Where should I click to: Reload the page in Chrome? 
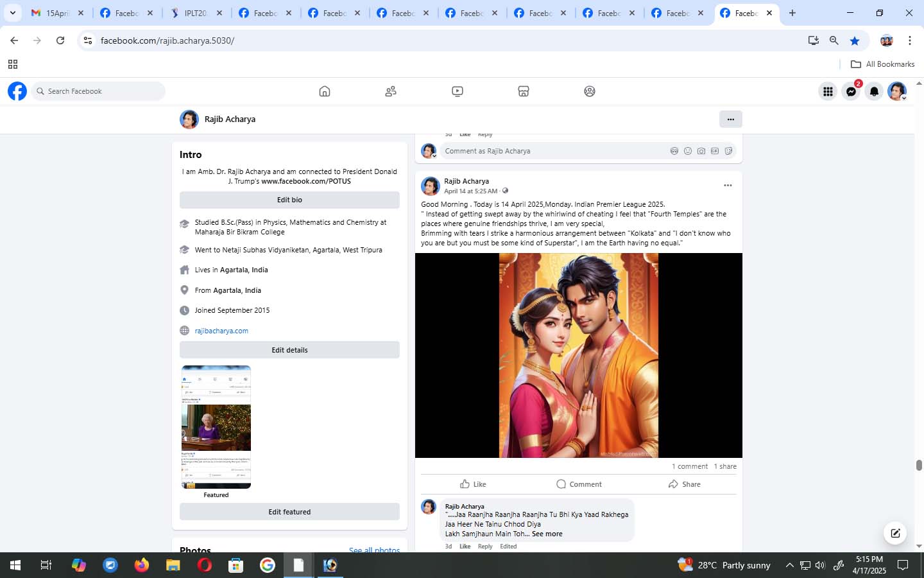click(60, 40)
